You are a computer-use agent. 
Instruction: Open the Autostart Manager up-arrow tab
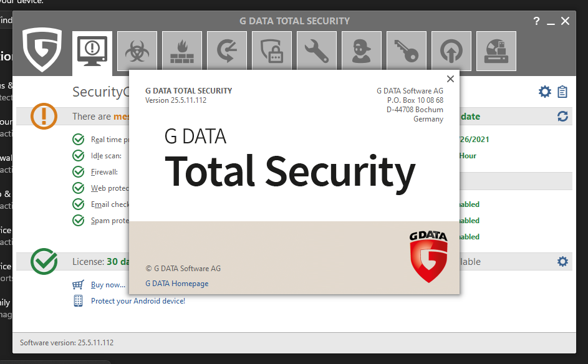(451, 51)
